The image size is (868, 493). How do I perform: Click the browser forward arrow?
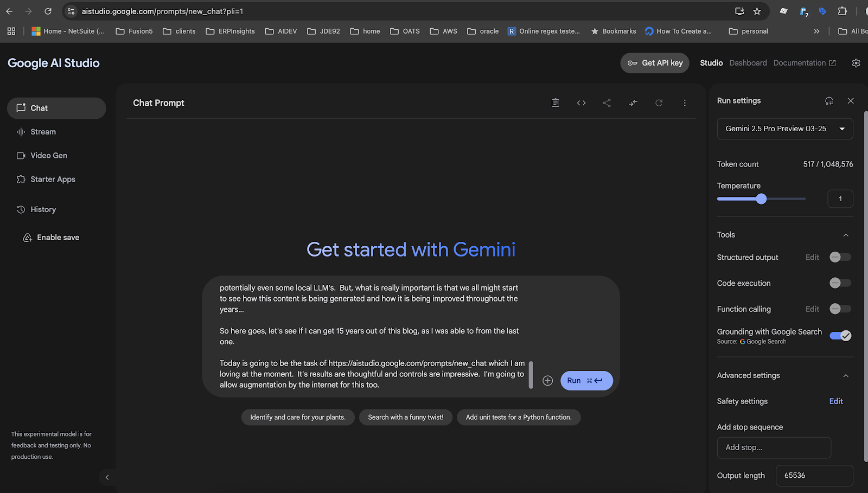click(x=28, y=11)
